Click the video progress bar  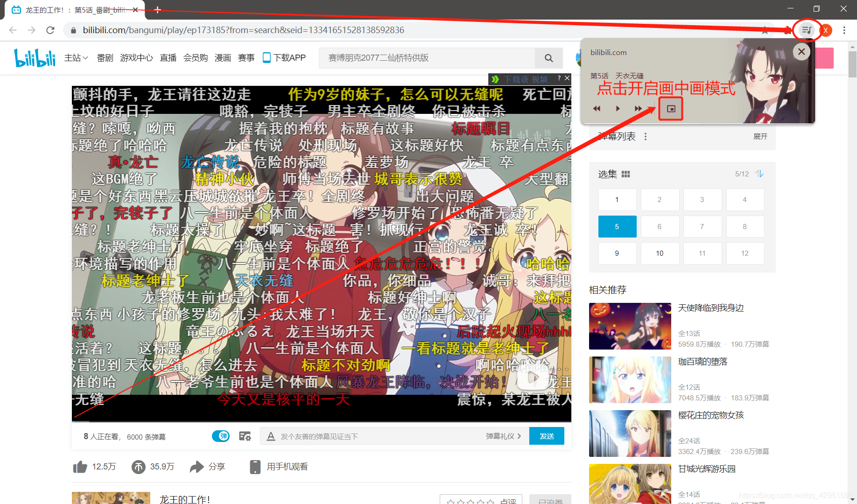click(322, 421)
